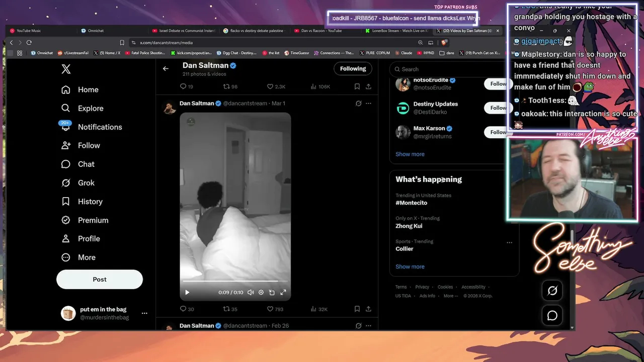Bookmark the post with 106K views
This screenshot has height=362, width=644.
tap(357, 86)
